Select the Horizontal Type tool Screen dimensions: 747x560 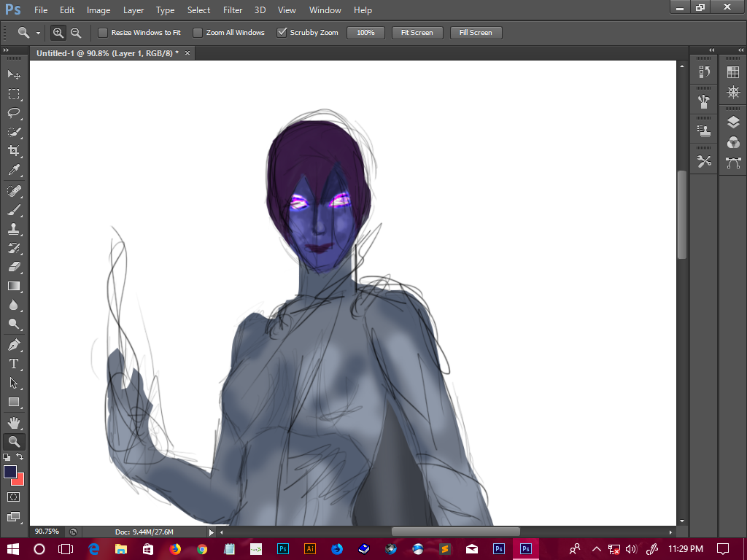(x=14, y=364)
